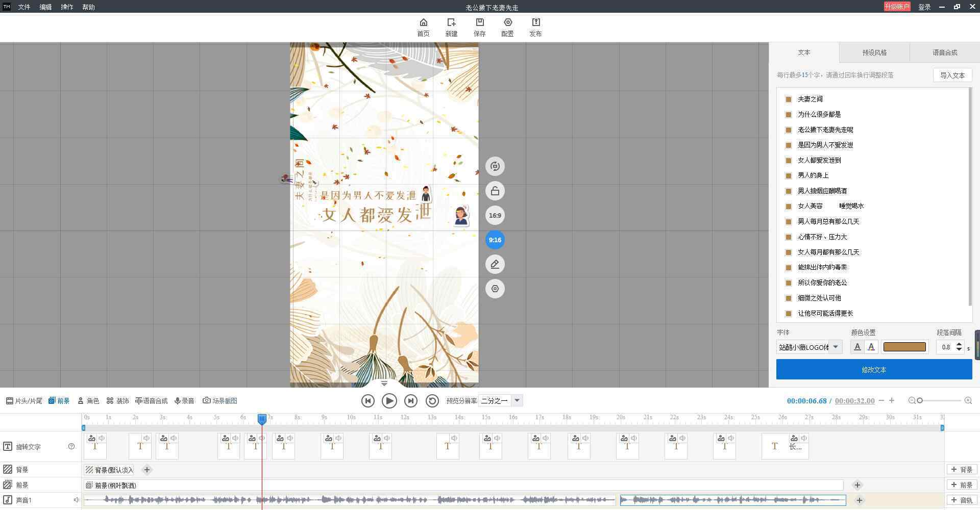
Task: Click the blue timeline playhead marker
Action: (x=262, y=419)
